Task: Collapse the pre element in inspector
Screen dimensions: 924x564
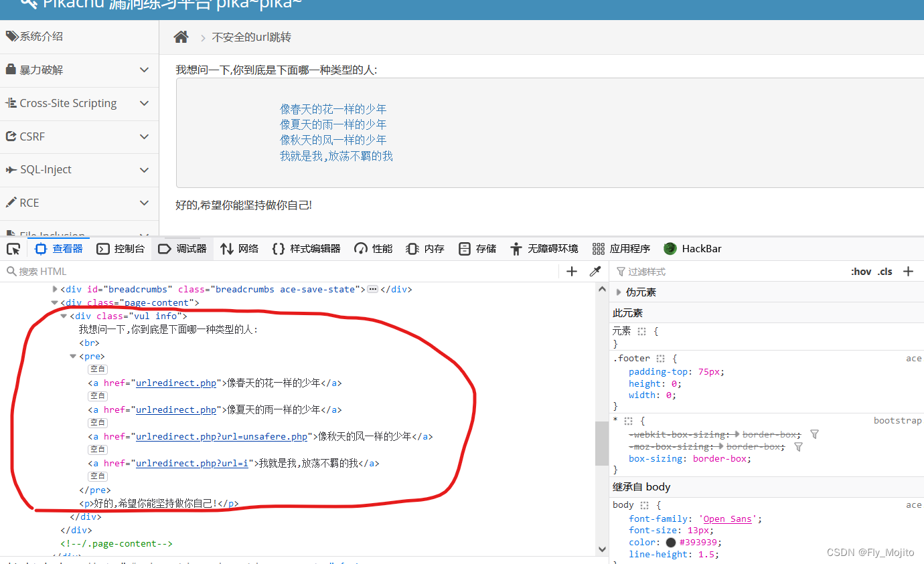Action: (72, 356)
